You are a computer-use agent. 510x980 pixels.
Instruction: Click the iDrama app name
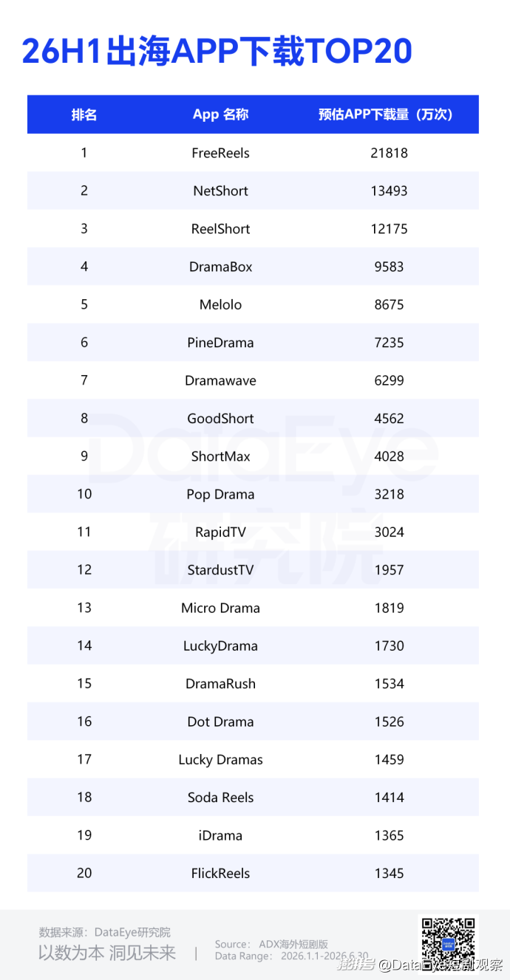[220, 835]
